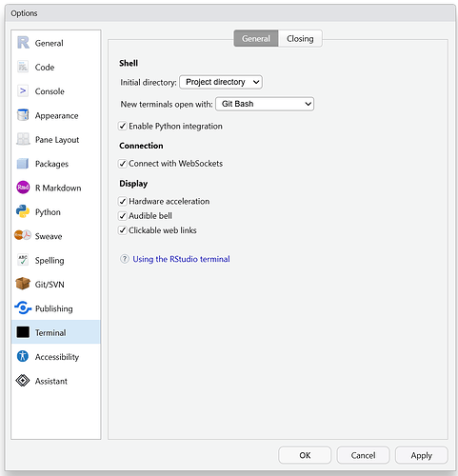458x476 pixels.
Task: Select the Packages box icon
Action: pyautogui.click(x=23, y=164)
